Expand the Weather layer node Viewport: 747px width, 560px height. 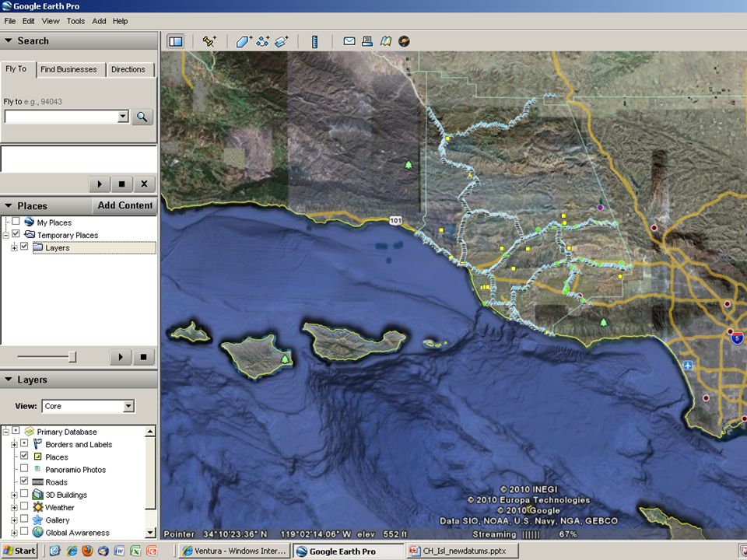coord(14,508)
